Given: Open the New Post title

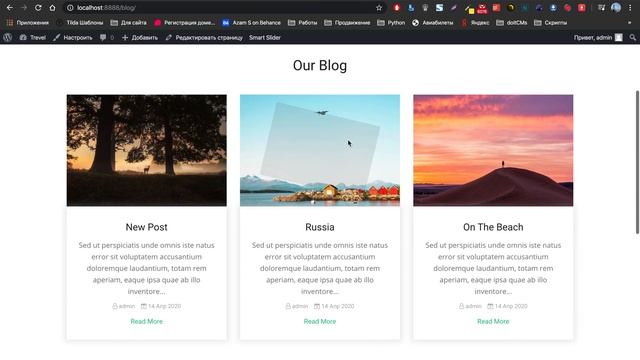Looking at the screenshot, I should point(147,227).
